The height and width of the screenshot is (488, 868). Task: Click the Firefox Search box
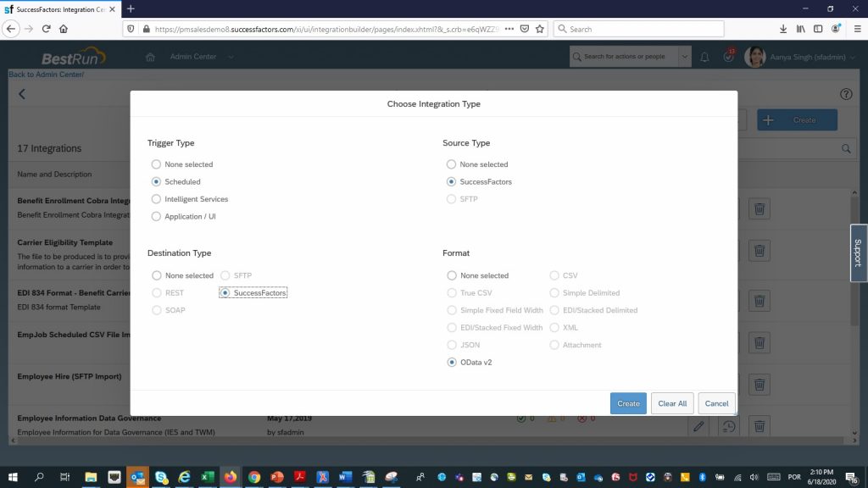tap(639, 29)
